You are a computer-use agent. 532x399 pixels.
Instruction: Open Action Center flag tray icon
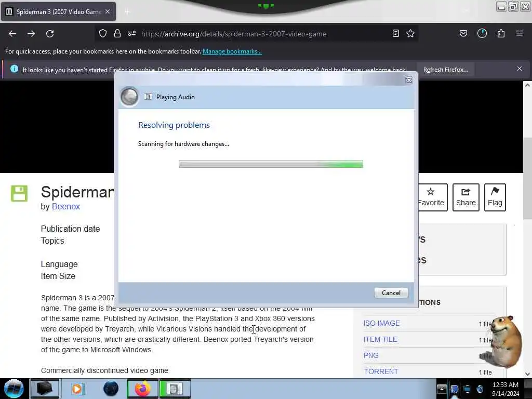pyautogui.click(x=454, y=389)
